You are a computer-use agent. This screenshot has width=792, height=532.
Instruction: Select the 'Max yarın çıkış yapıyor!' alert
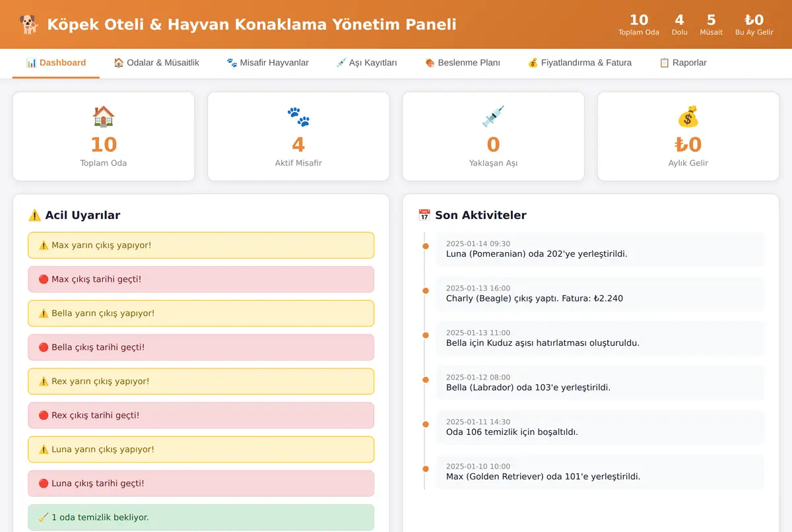201,246
